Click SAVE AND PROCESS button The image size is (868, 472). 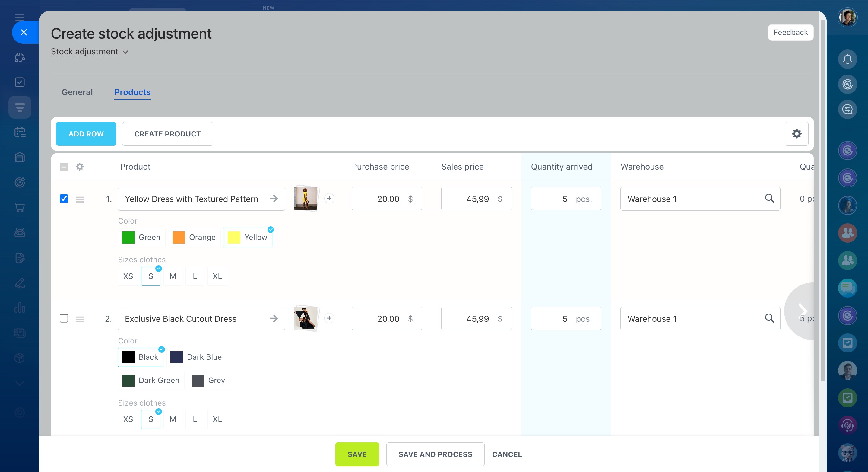point(435,454)
